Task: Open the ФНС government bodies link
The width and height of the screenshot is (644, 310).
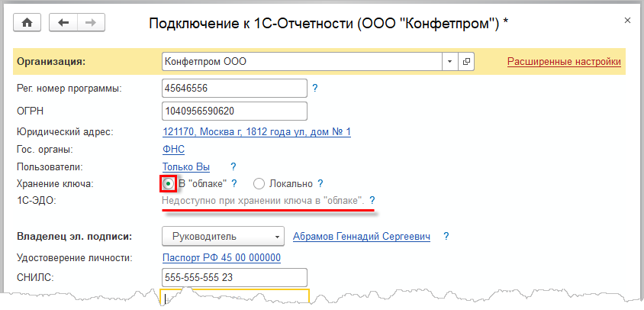Action: 174,150
